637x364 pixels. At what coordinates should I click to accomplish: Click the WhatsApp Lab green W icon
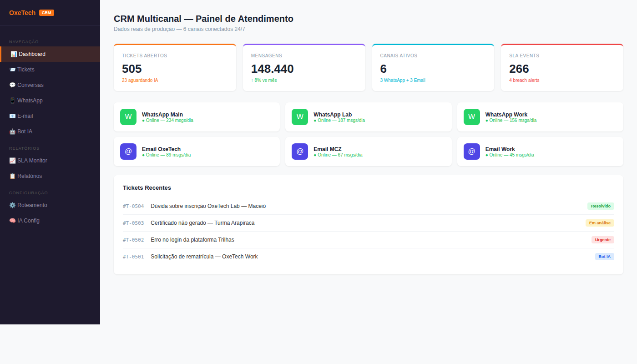pos(300,117)
